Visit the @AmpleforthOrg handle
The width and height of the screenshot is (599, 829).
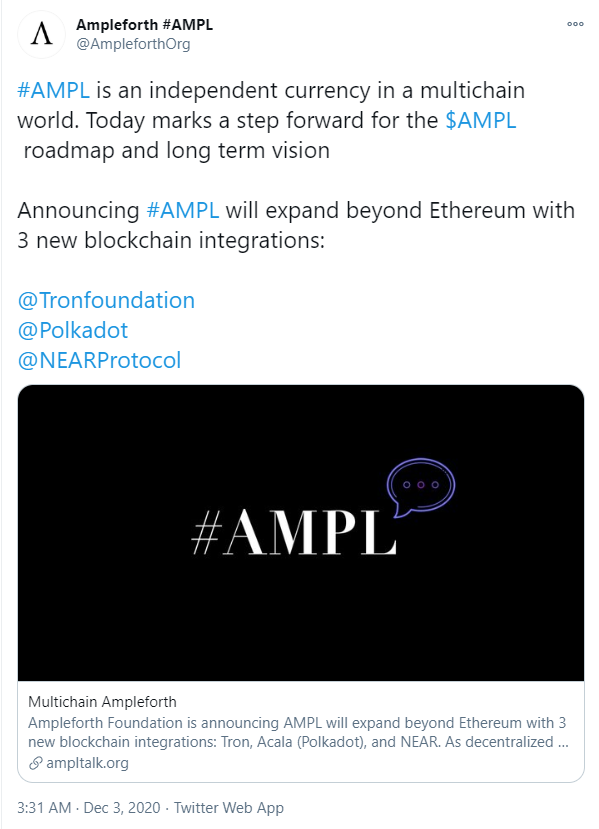(x=133, y=44)
